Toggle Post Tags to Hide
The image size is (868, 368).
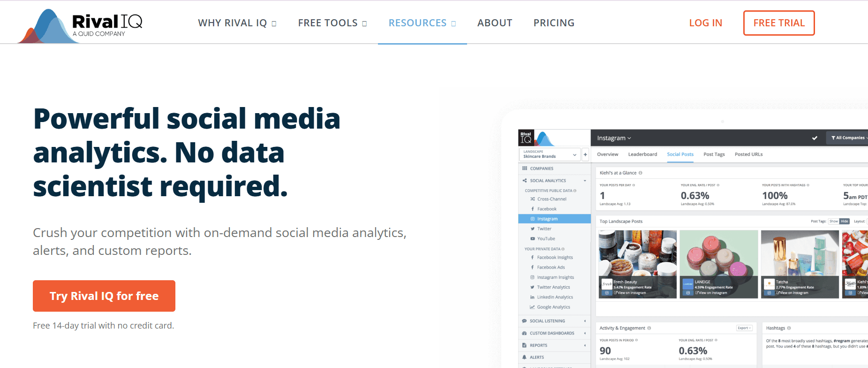coord(844,222)
